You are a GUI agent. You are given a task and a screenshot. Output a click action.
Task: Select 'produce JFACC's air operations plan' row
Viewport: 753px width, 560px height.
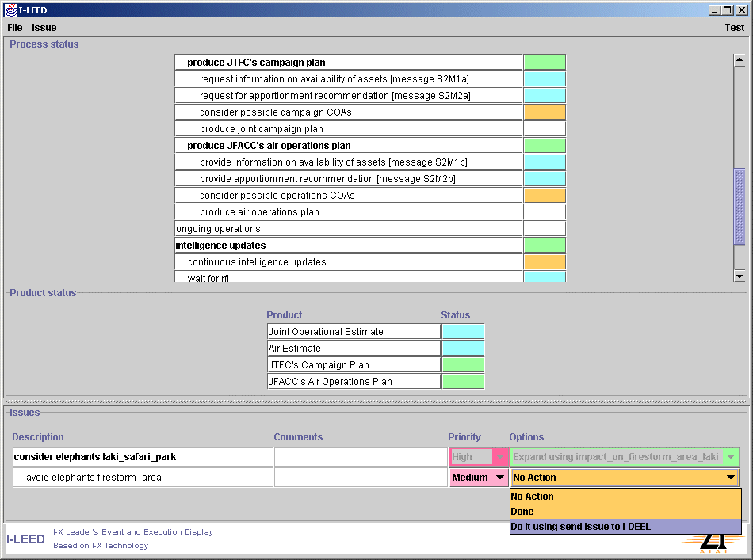(x=348, y=146)
